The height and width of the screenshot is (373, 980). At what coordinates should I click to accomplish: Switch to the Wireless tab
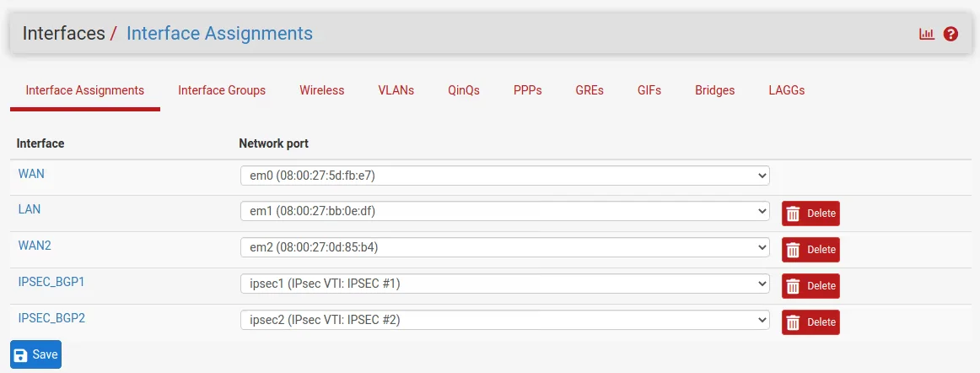(321, 90)
